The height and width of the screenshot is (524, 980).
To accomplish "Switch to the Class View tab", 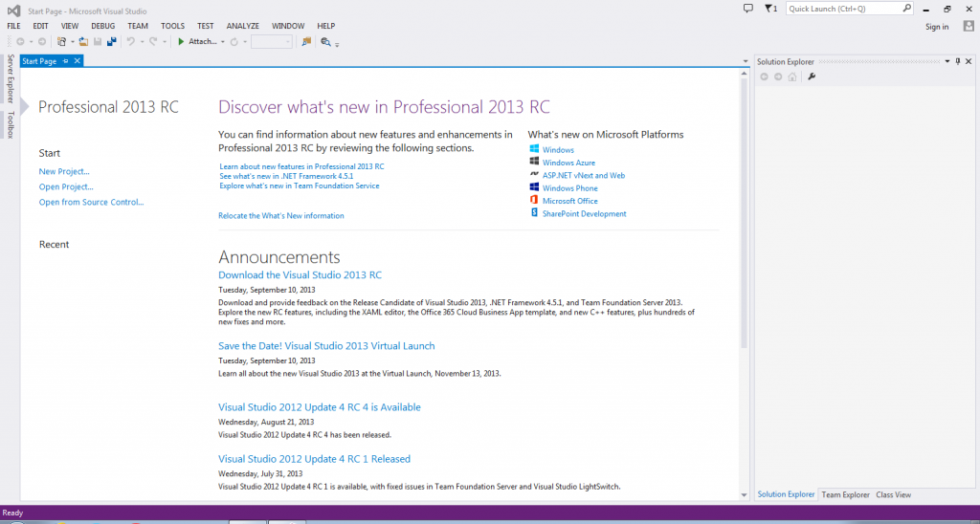I will (x=893, y=494).
